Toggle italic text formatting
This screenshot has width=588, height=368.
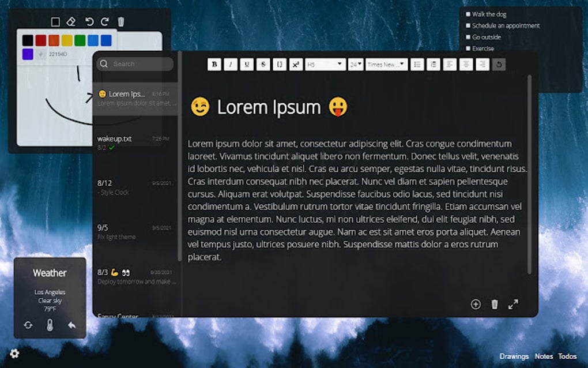point(230,64)
